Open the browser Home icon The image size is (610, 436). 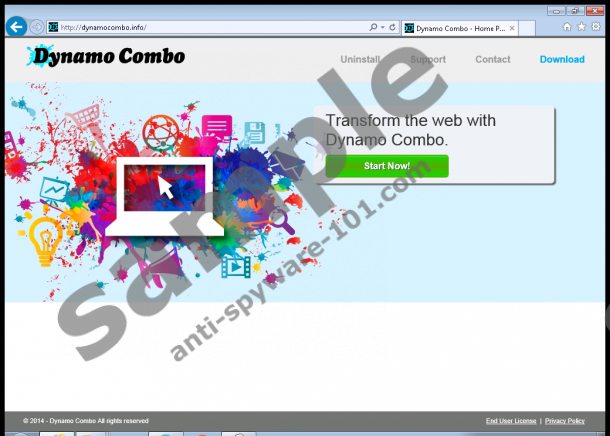(x=568, y=27)
